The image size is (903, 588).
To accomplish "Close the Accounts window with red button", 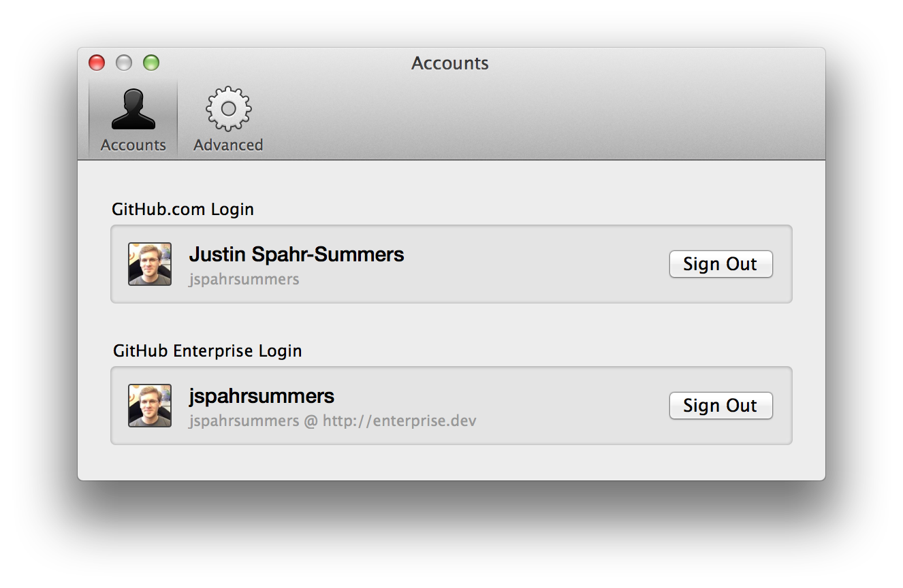I will (x=97, y=63).
